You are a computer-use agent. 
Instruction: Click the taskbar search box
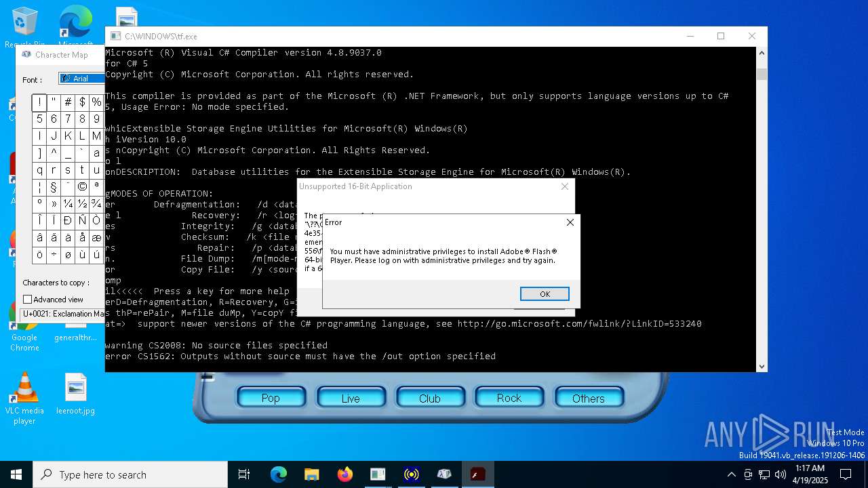click(x=130, y=474)
